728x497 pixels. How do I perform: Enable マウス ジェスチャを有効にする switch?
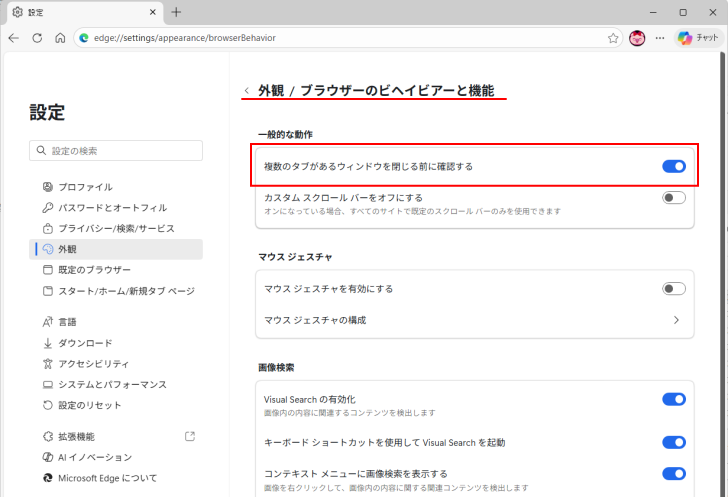(x=674, y=289)
